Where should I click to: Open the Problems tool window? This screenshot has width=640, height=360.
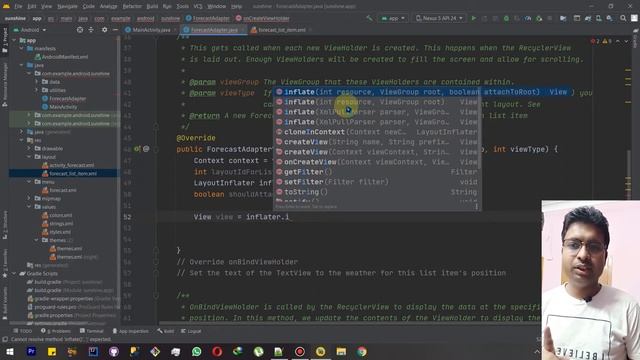click(56, 331)
